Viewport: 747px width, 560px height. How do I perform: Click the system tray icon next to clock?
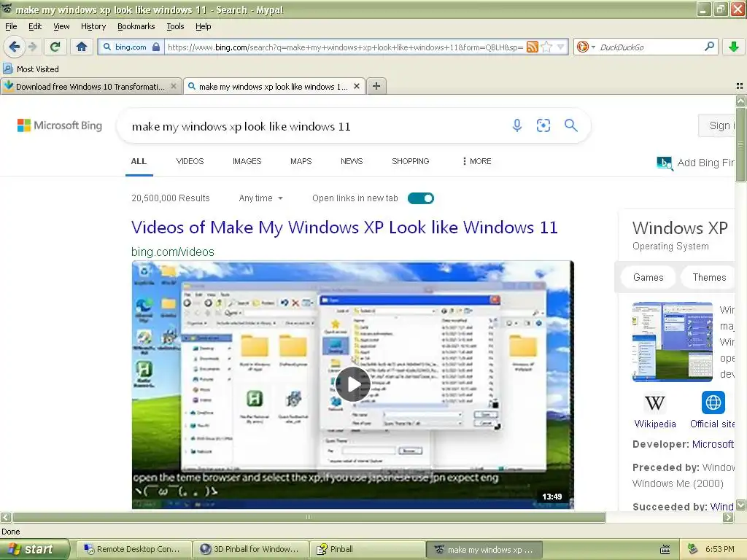tap(693, 549)
